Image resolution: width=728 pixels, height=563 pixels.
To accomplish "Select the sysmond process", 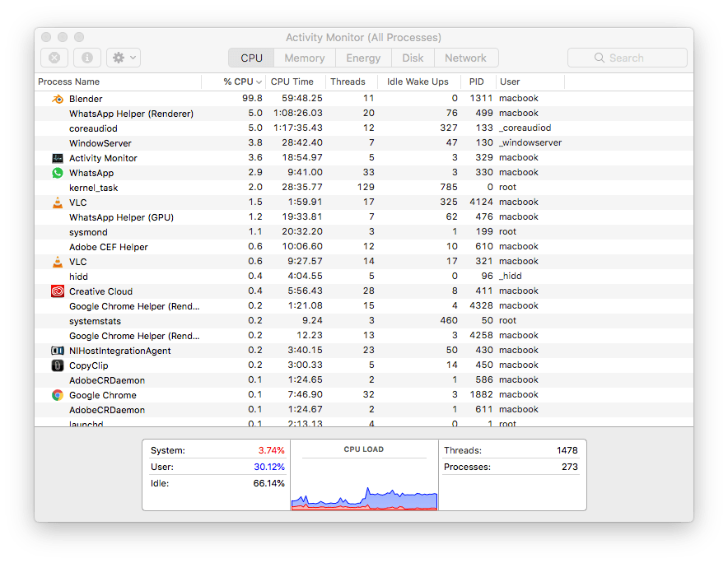I will tap(364, 232).
